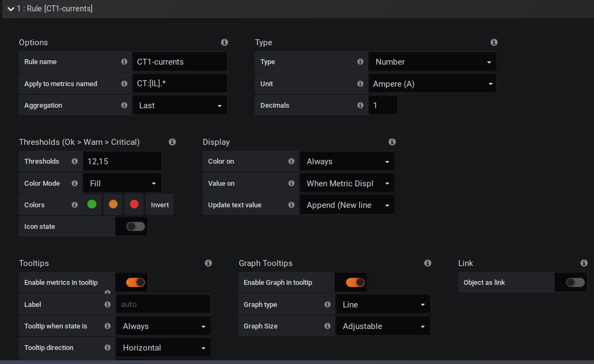Screen dimensions: 594x364
Task: Open the Aggregation dropdown showing Last
Action: click(179, 105)
